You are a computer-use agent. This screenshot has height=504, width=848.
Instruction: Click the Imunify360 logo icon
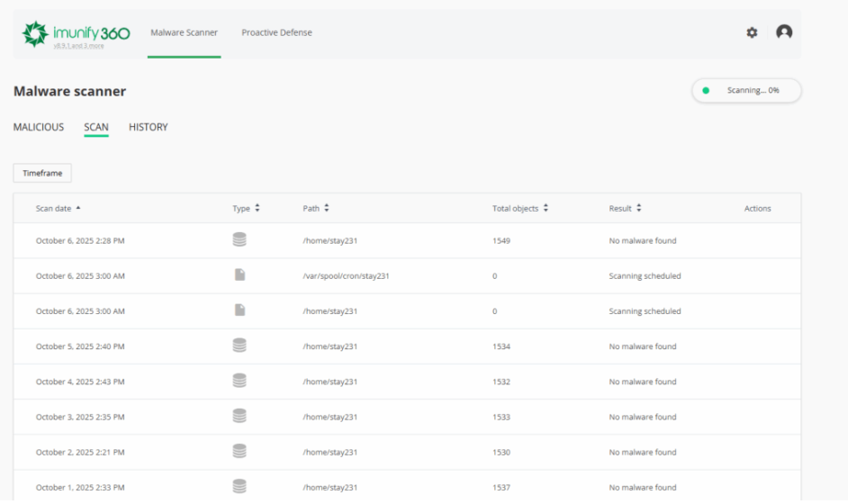point(35,33)
